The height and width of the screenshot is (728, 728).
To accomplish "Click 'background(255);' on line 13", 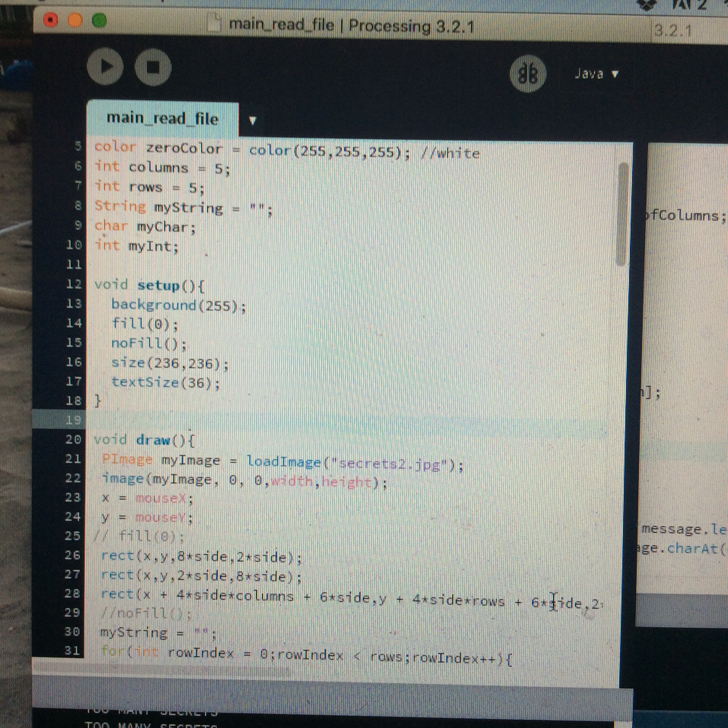I will 179,305.
